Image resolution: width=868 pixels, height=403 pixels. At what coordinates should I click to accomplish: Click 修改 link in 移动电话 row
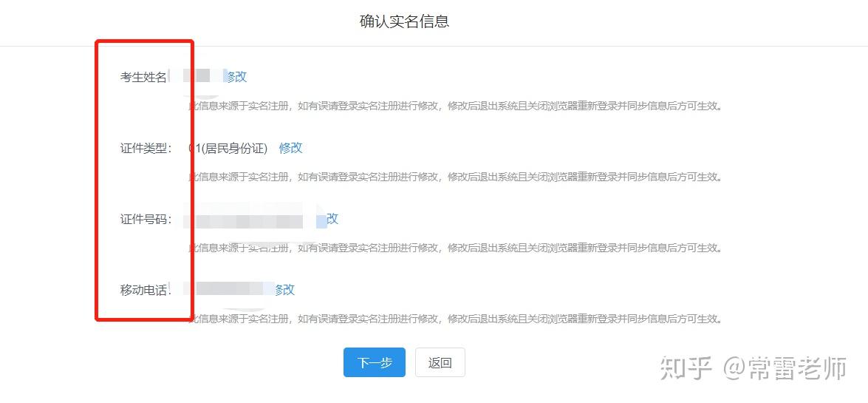click(284, 289)
